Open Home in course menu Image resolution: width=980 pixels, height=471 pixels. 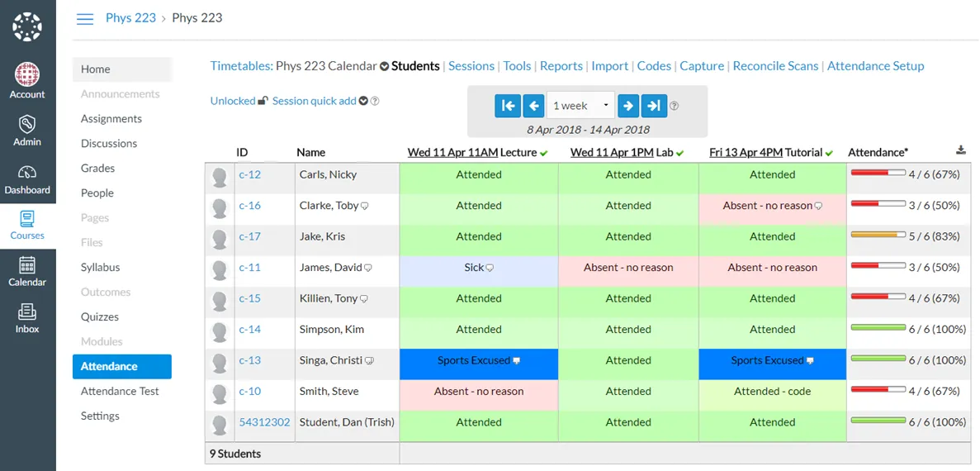[122, 69]
